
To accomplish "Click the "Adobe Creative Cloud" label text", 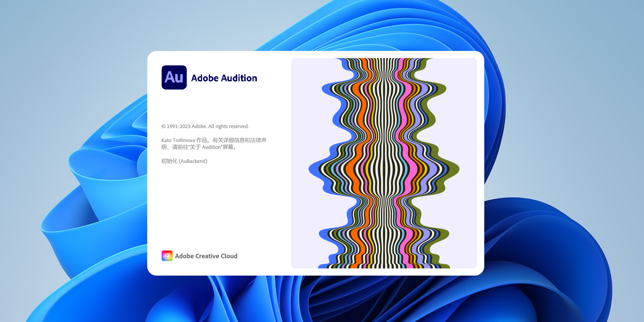I will 206,256.
